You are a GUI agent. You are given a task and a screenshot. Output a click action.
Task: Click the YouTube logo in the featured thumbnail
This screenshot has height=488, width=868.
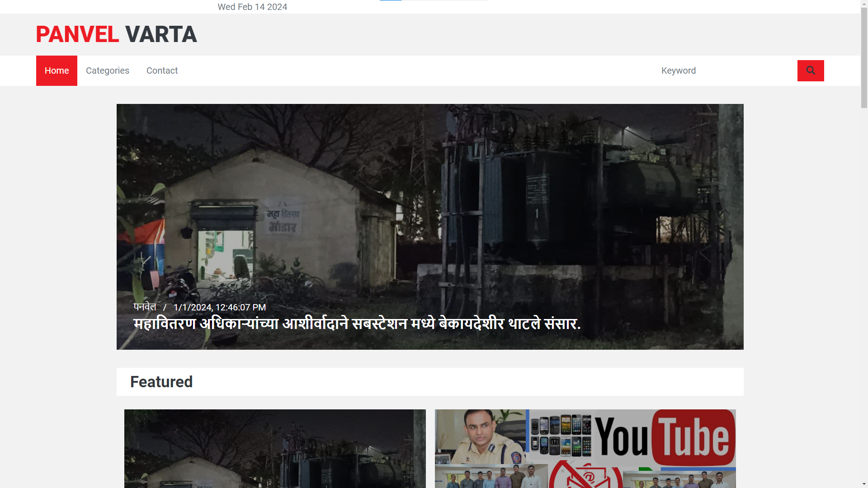(x=665, y=438)
